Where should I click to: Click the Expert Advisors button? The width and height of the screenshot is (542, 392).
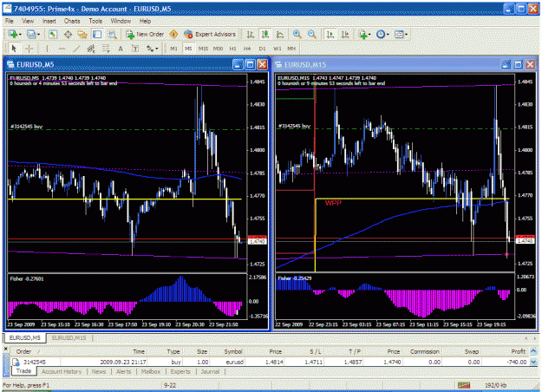point(210,34)
